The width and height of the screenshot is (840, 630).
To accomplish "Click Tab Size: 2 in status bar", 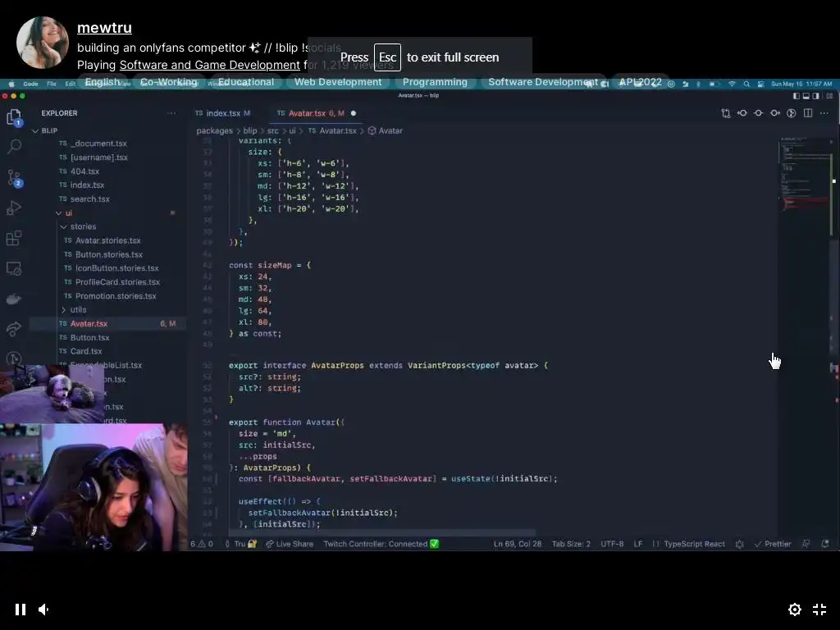I will click(571, 544).
